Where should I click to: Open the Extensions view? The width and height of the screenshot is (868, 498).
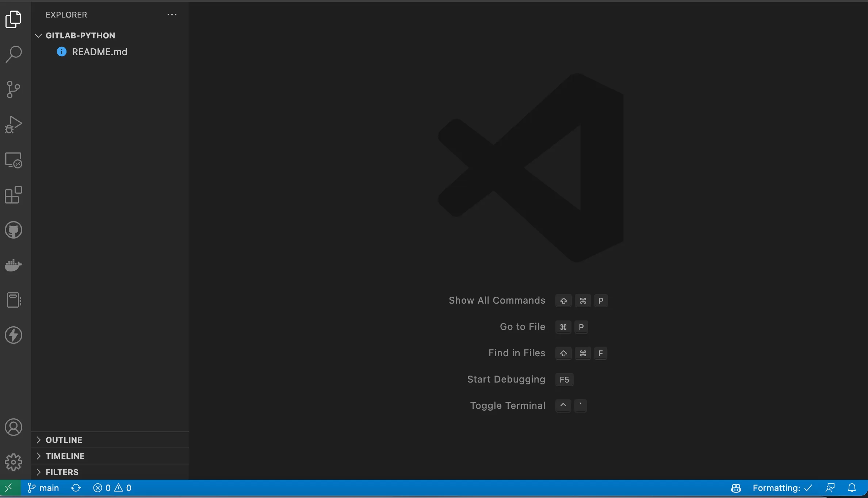click(14, 195)
